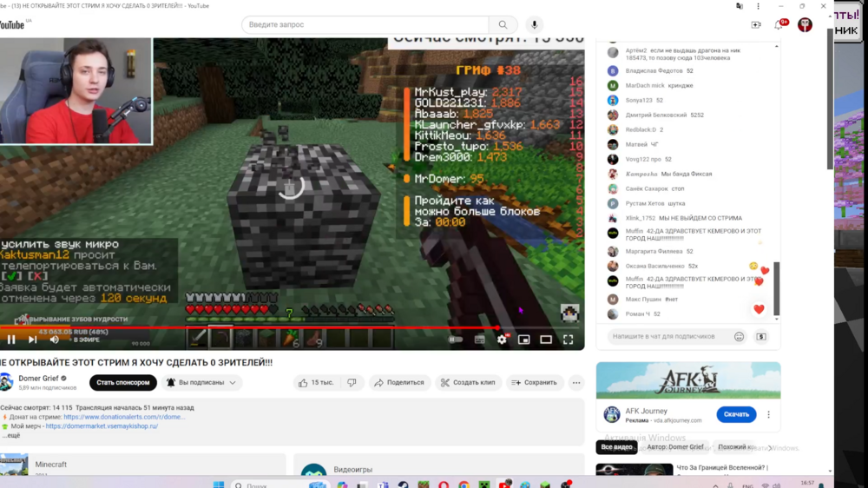
Task: Show hidden system tray icons
Action: pyautogui.click(x=715, y=485)
